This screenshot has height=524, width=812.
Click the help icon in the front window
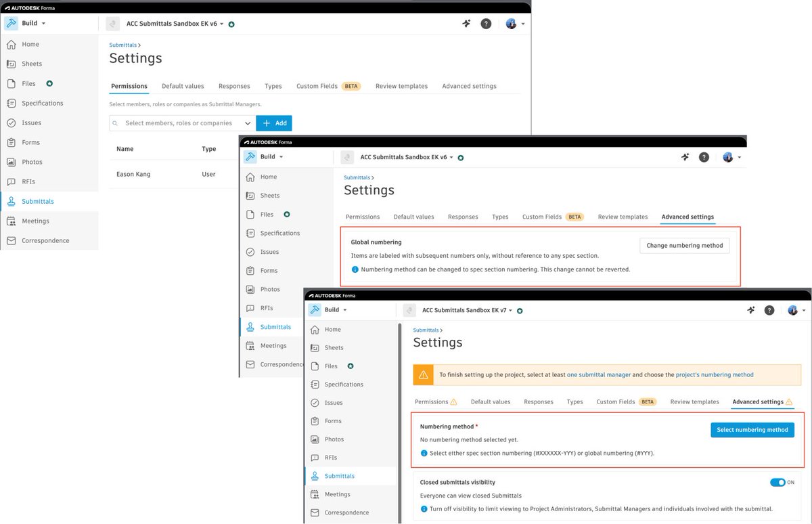(769, 310)
